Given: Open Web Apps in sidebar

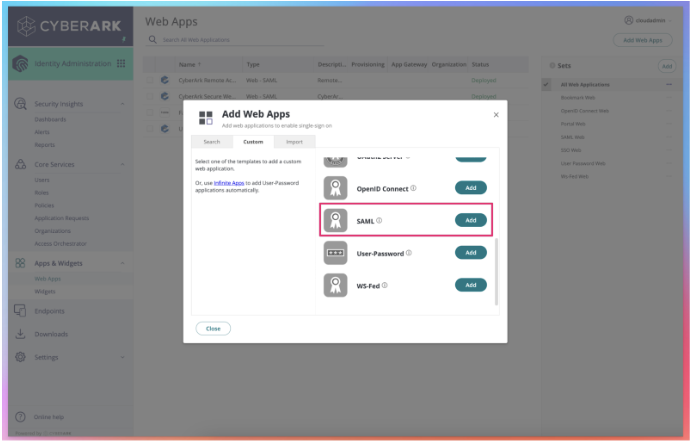Looking at the screenshot, I should click(48, 279).
